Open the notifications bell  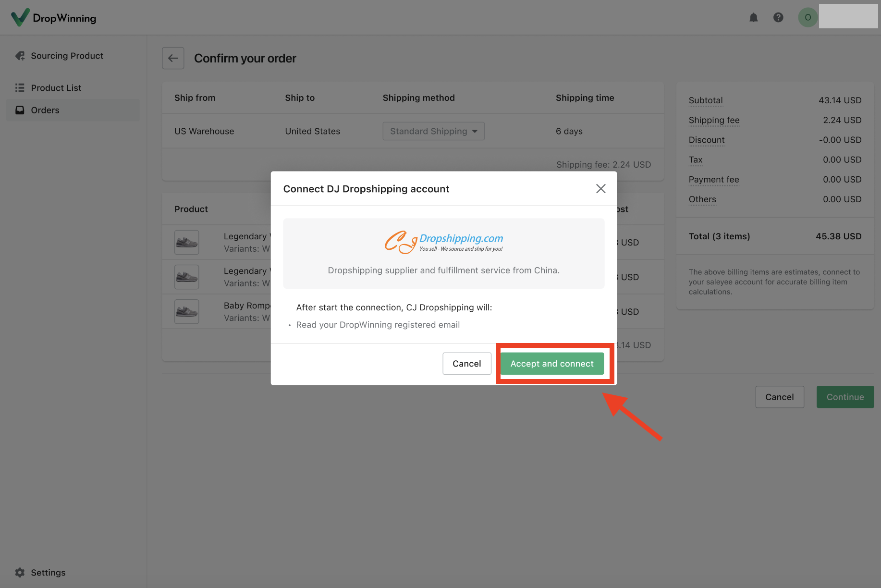click(x=753, y=17)
